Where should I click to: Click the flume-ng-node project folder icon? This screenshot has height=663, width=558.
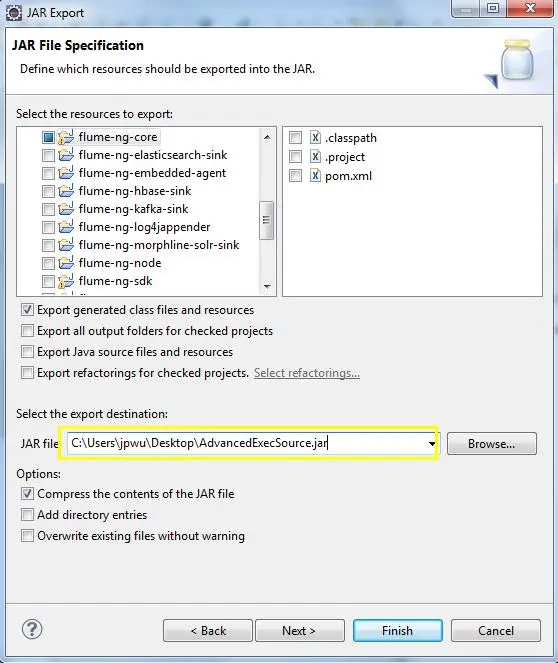tap(66, 263)
